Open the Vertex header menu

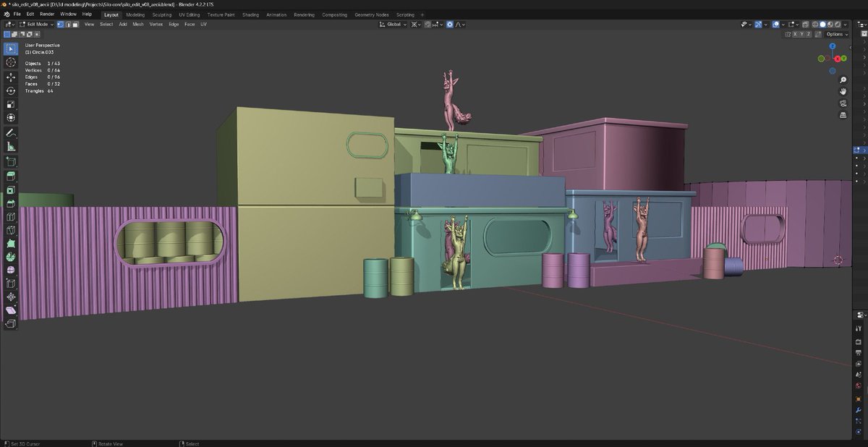point(156,25)
